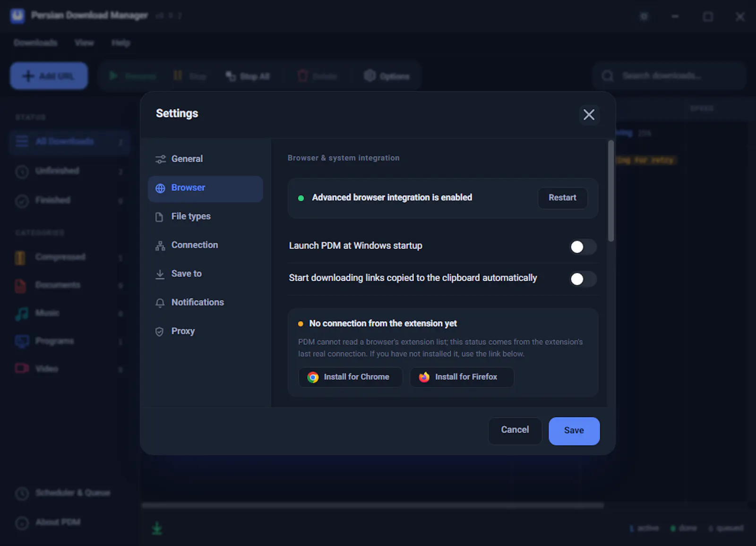This screenshot has height=546, width=756.
Task: Click the green download icon in status bar
Action: (157, 529)
